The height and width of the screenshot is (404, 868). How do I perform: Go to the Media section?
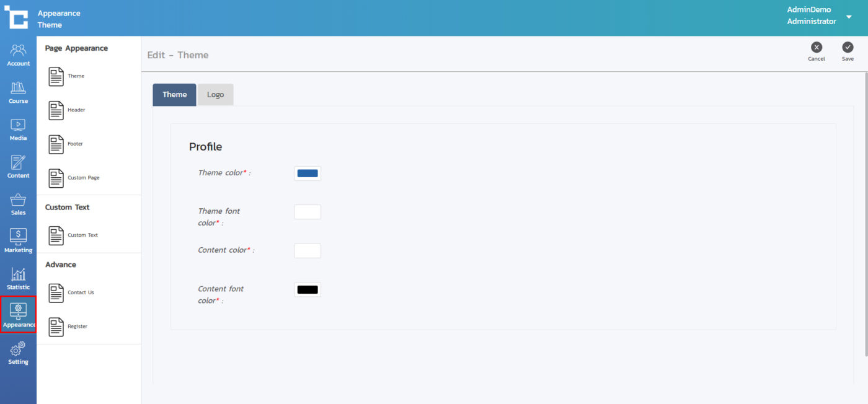pyautogui.click(x=18, y=129)
